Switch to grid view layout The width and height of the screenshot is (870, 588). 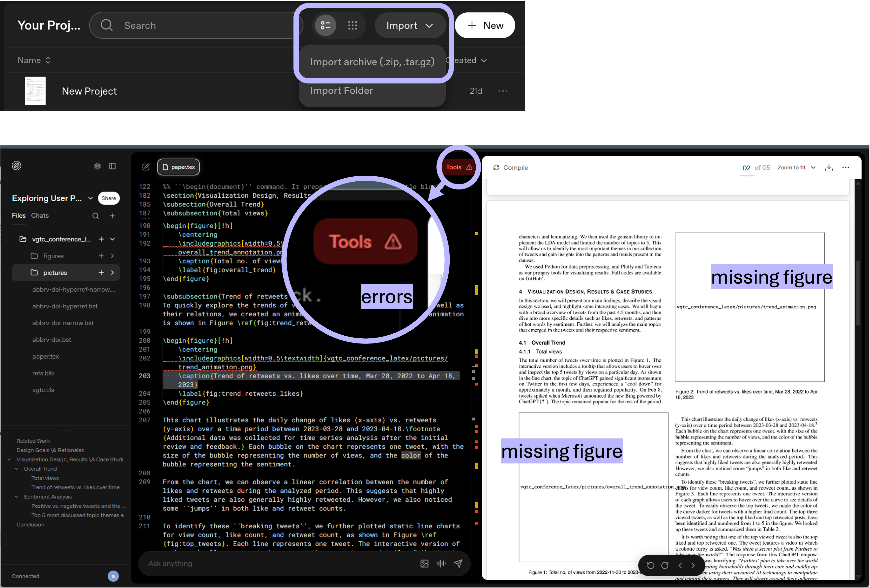pyautogui.click(x=352, y=26)
